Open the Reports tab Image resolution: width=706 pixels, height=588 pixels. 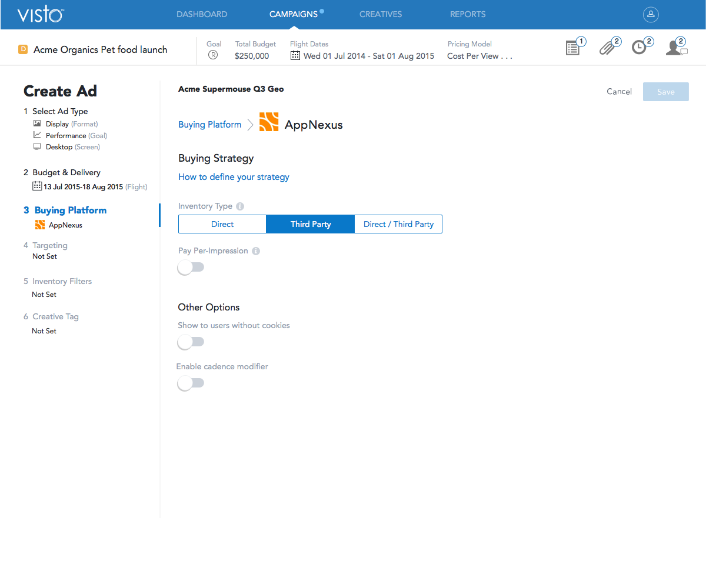(x=468, y=14)
